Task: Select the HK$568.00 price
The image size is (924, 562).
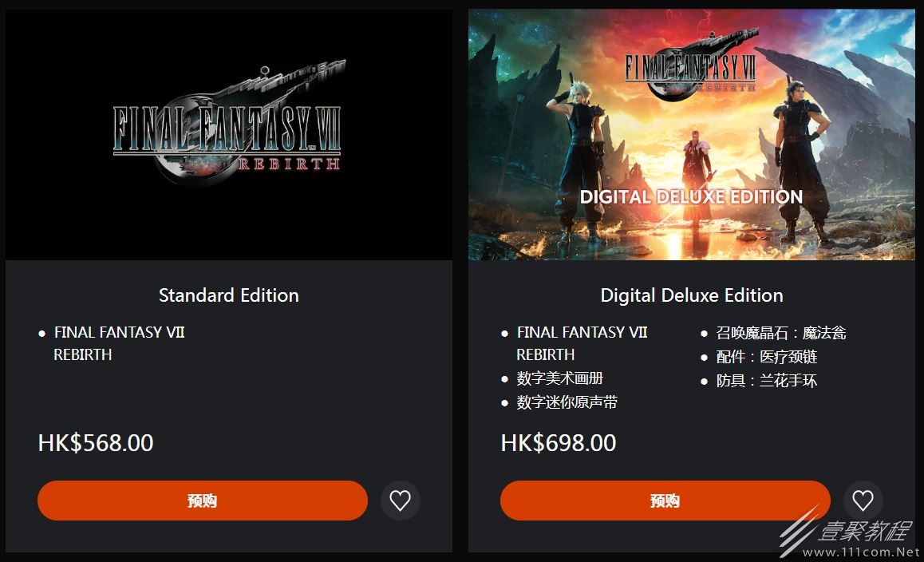Action: tap(96, 443)
